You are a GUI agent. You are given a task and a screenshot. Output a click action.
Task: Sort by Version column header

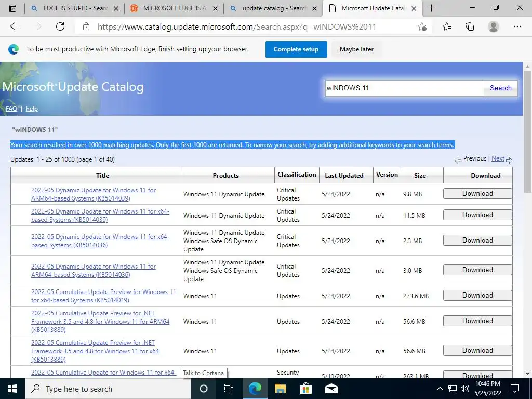point(387,175)
